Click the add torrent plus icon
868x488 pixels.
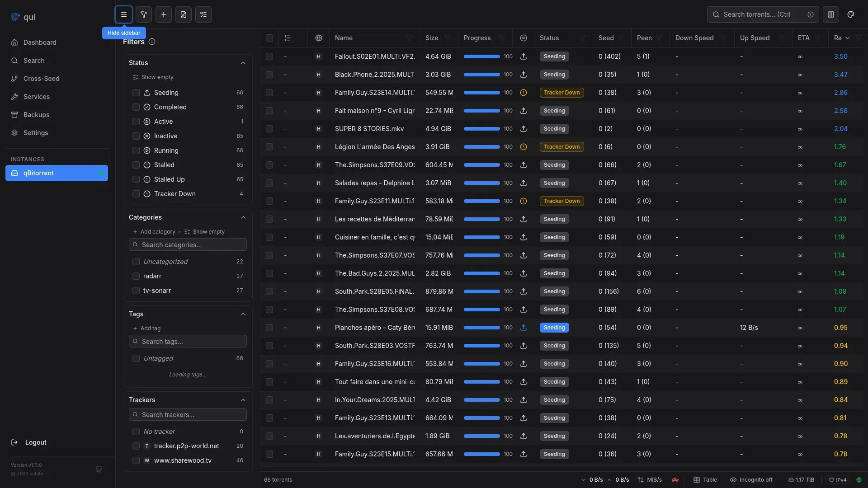coord(164,14)
